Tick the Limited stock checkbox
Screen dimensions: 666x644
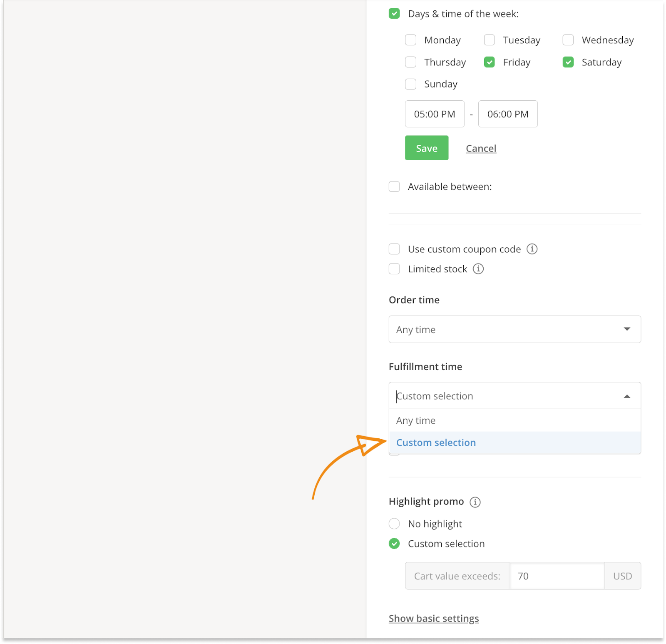[394, 269]
